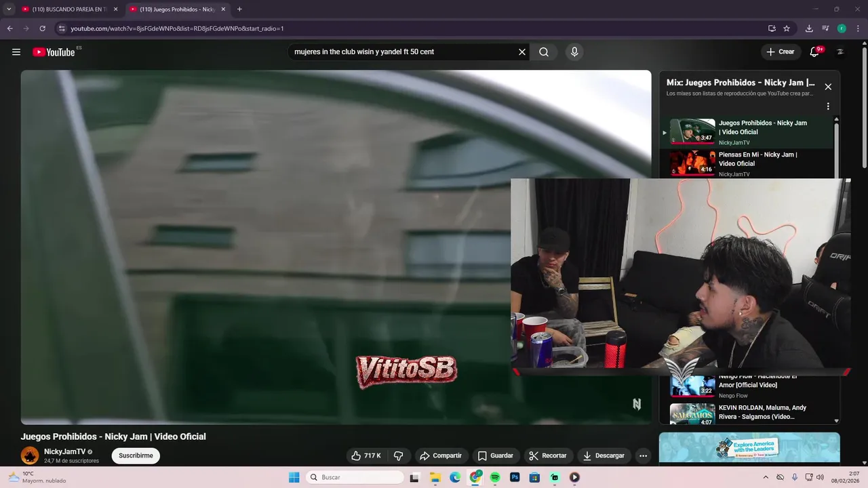Open Task View in the taskbar
Image resolution: width=868 pixels, height=488 pixels.
click(x=414, y=477)
